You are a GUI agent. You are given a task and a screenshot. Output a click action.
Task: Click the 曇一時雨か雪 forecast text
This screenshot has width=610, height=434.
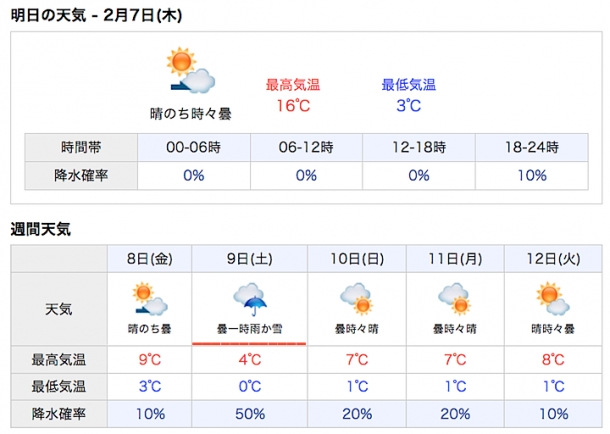click(249, 329)
